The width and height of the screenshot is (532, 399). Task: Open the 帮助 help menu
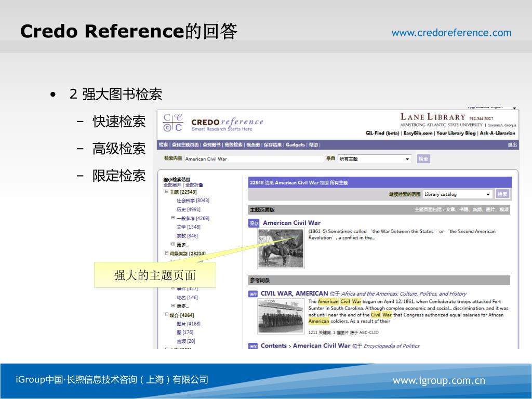tap(313, 145)
